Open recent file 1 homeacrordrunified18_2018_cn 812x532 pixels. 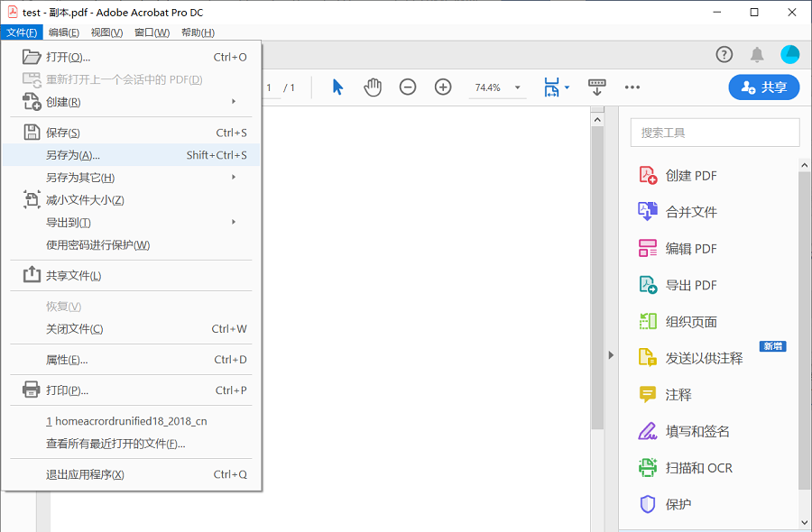(131, 421)
